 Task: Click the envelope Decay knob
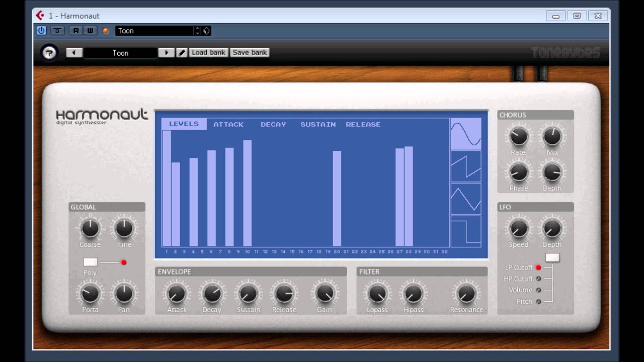212,294
